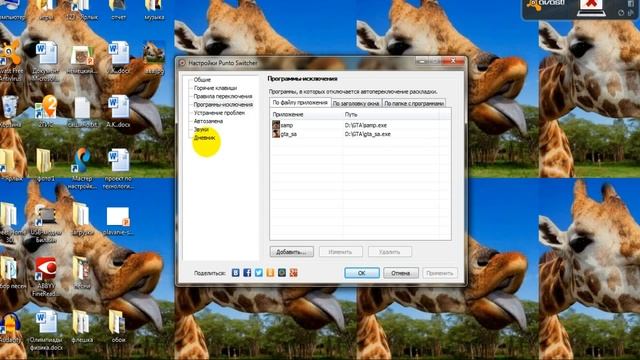Select Звуки in the settings tree
Screen dimensions: 640x360
pos(201,129)
